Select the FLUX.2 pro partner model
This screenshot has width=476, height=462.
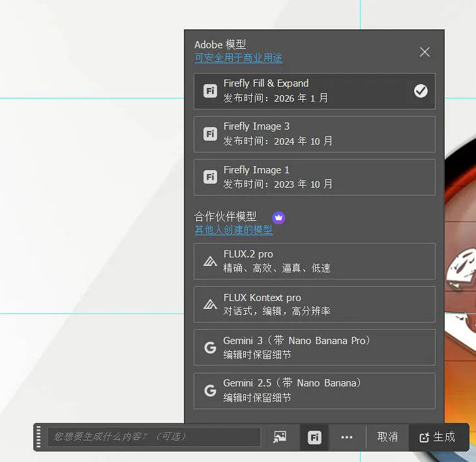click(314, 261)
